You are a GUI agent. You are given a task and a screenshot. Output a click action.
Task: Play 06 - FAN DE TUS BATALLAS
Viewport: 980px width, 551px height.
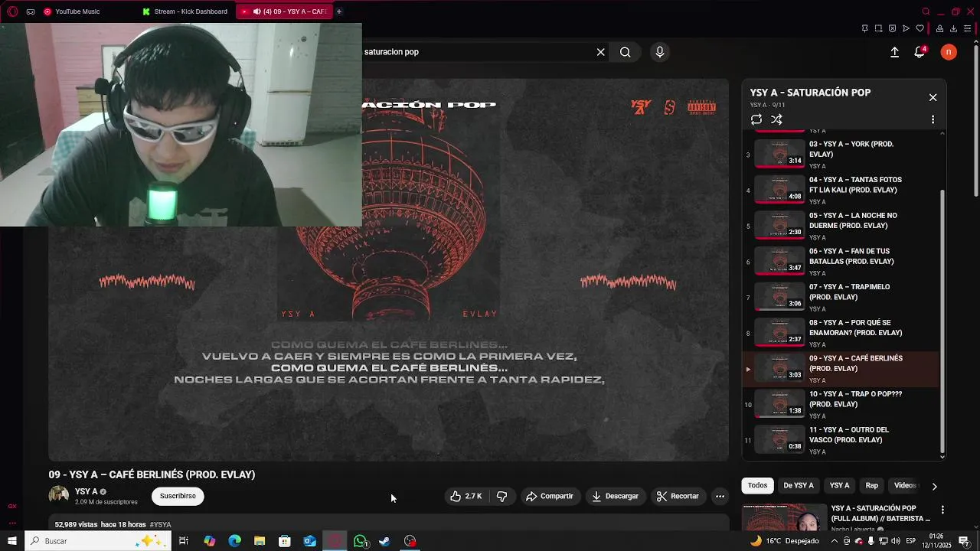840,261
